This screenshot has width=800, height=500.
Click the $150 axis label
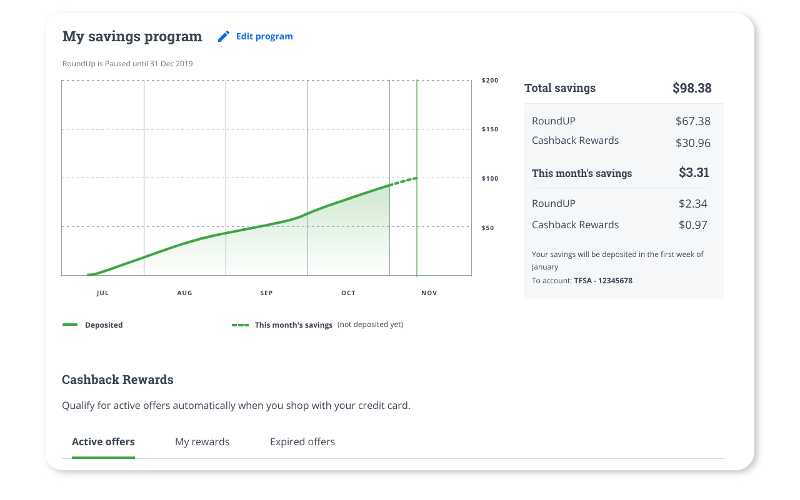[x=490, y=129]
